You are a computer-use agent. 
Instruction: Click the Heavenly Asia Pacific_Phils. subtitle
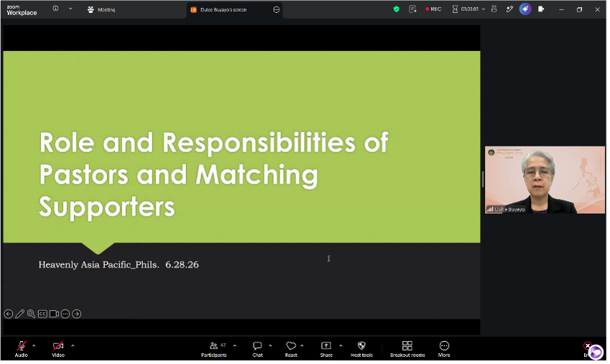click(119, 266)
